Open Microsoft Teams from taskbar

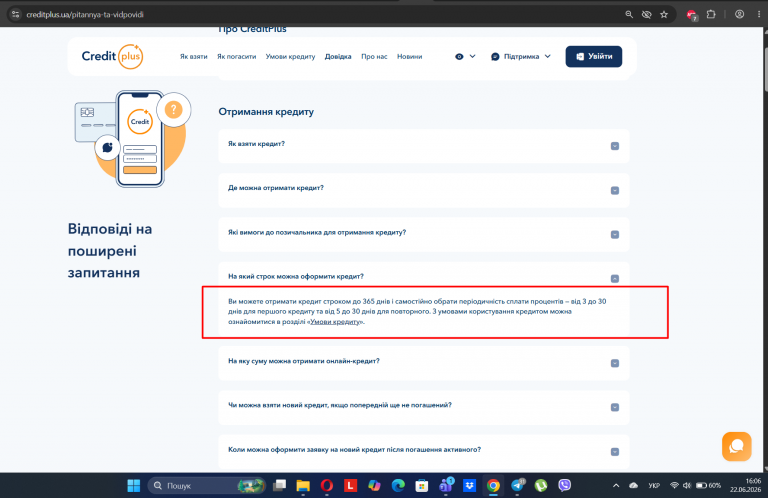446,485
